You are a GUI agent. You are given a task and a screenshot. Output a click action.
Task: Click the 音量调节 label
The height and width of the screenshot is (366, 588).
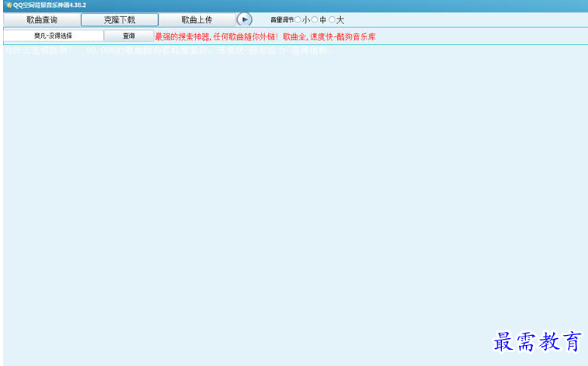click(x=282, y=20)
